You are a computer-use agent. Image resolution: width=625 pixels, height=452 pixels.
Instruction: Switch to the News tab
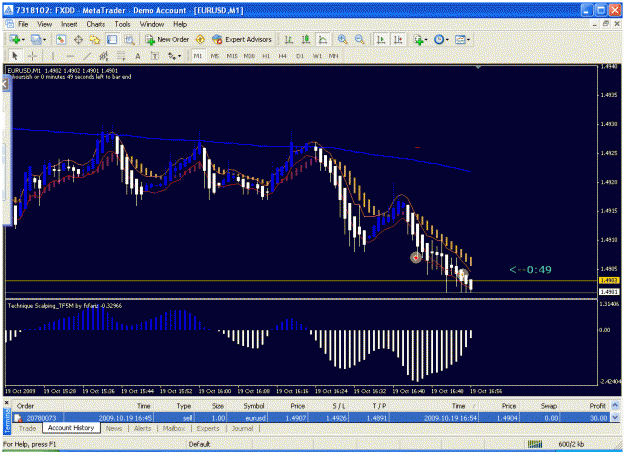click(x=114, y=428)
